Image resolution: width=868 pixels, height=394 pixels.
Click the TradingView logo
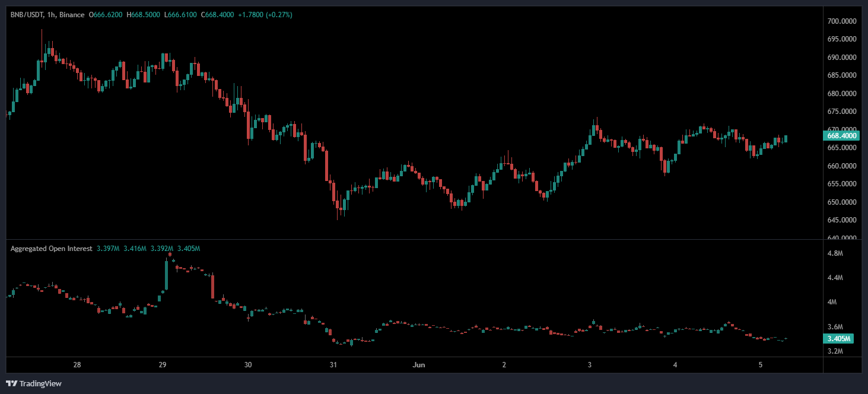34,383
